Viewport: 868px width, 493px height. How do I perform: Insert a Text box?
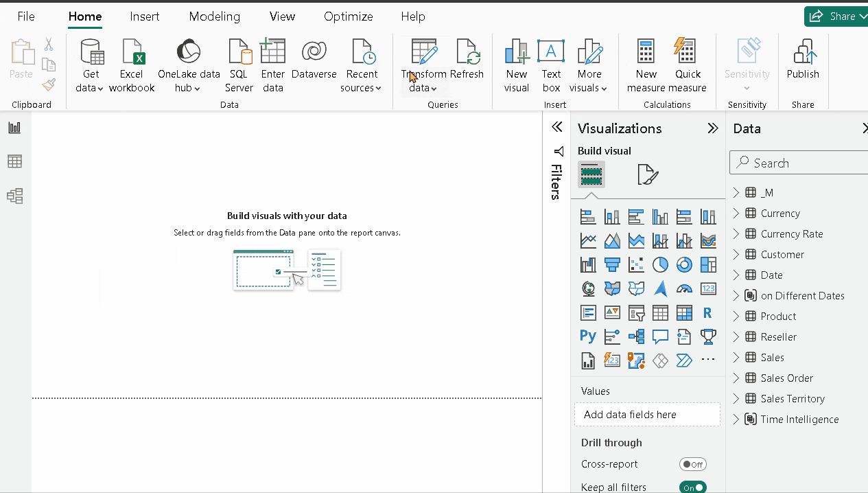tap(551, 66)
